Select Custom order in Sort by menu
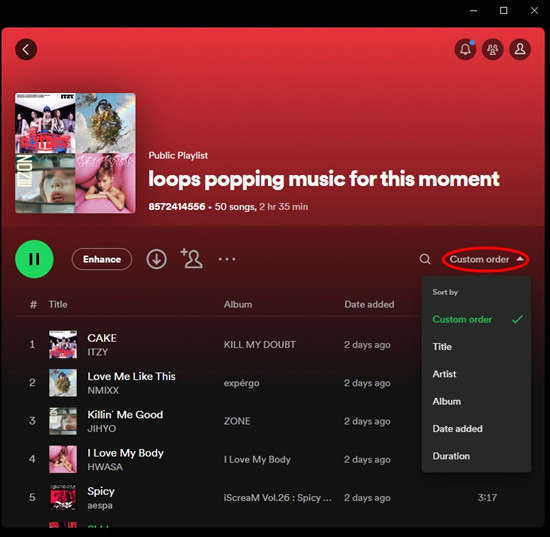Viewport: 550px width, 537px height. 477,319
